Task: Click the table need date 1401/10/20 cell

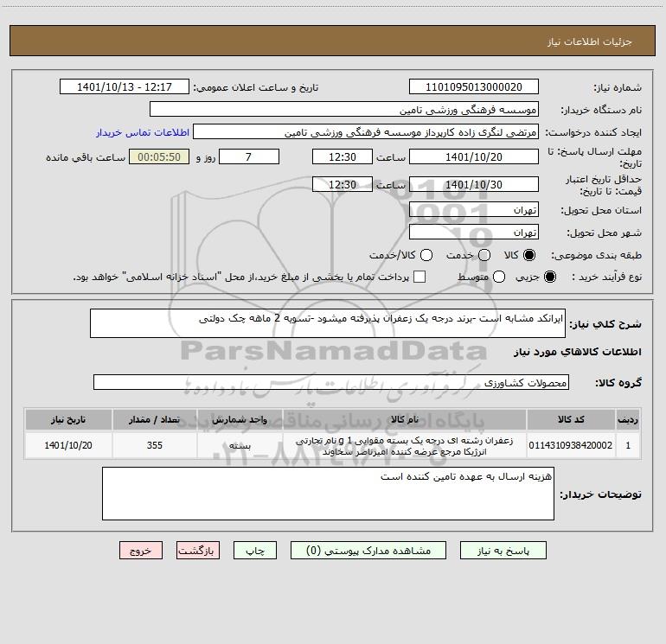Action: (68, 445)
